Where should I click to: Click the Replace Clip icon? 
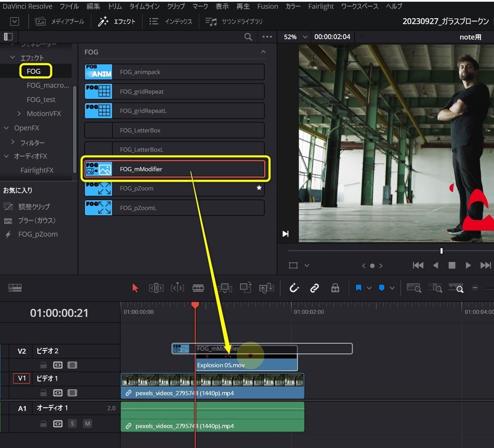point(266,288)
